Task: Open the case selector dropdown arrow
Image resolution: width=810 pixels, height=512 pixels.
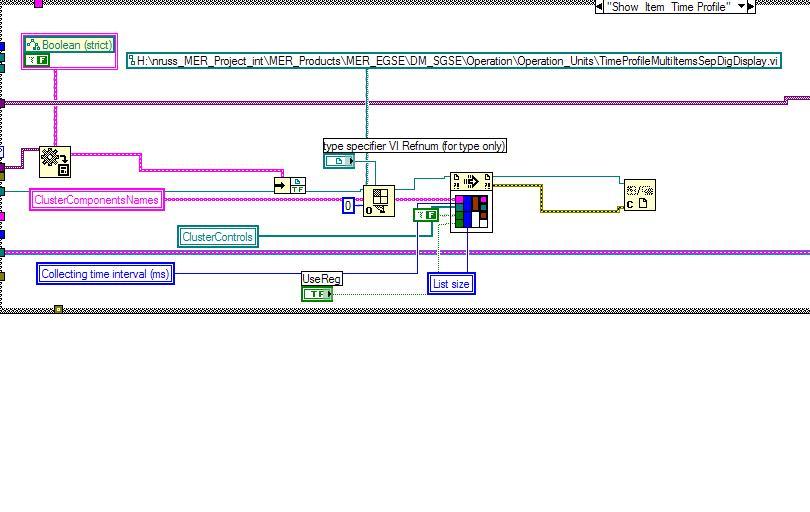Action: tap(742, 7)
